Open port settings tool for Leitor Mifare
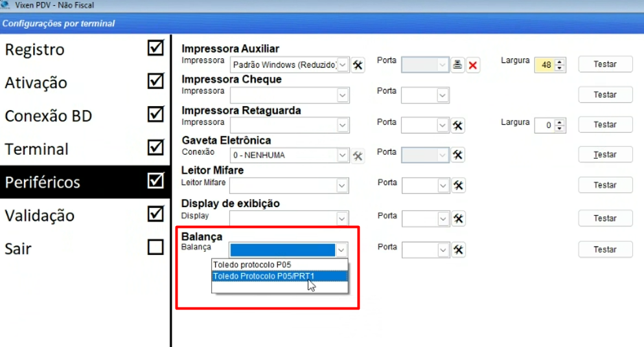 click(458, 185)
